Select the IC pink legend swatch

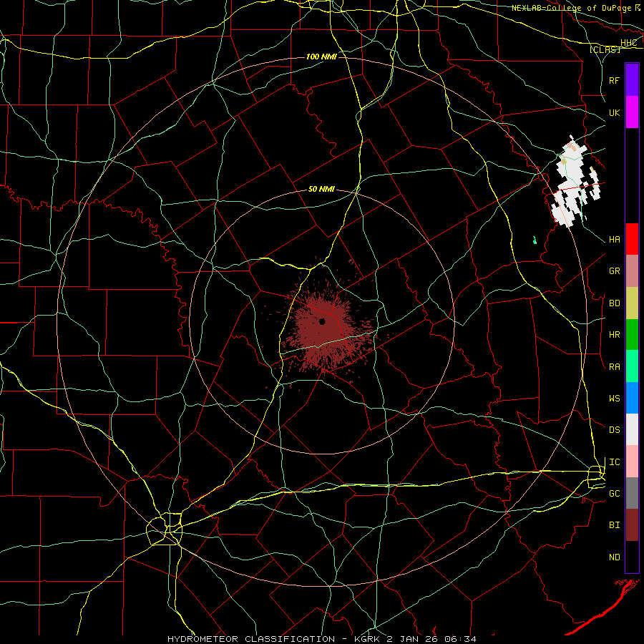632,462
